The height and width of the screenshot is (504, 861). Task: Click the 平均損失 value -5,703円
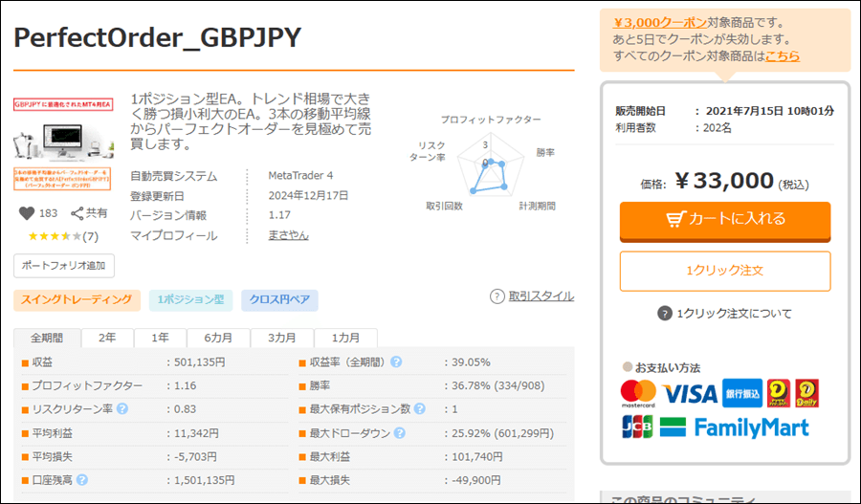(195, 457)
